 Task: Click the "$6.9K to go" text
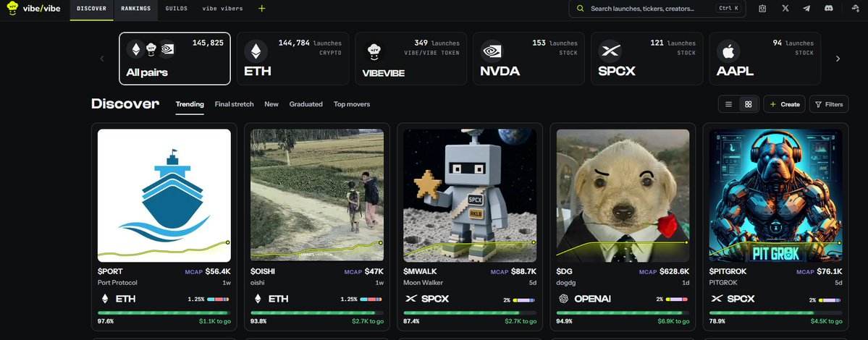673,321
